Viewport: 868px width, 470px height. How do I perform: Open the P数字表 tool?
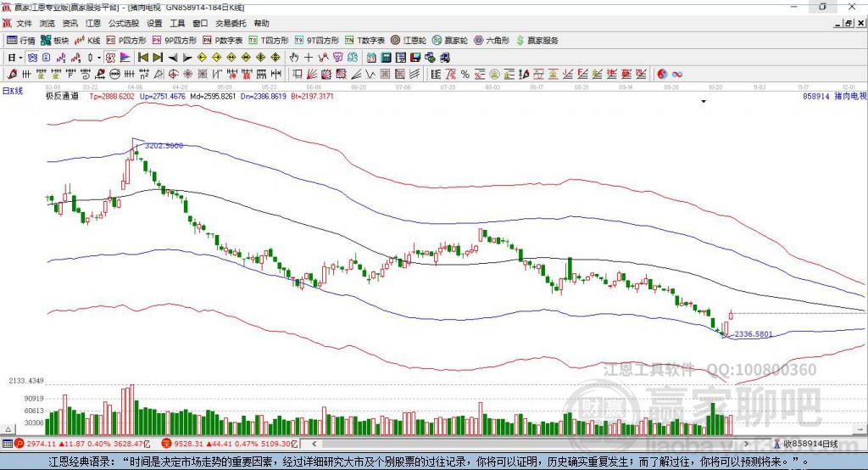(x=223, y=41)
